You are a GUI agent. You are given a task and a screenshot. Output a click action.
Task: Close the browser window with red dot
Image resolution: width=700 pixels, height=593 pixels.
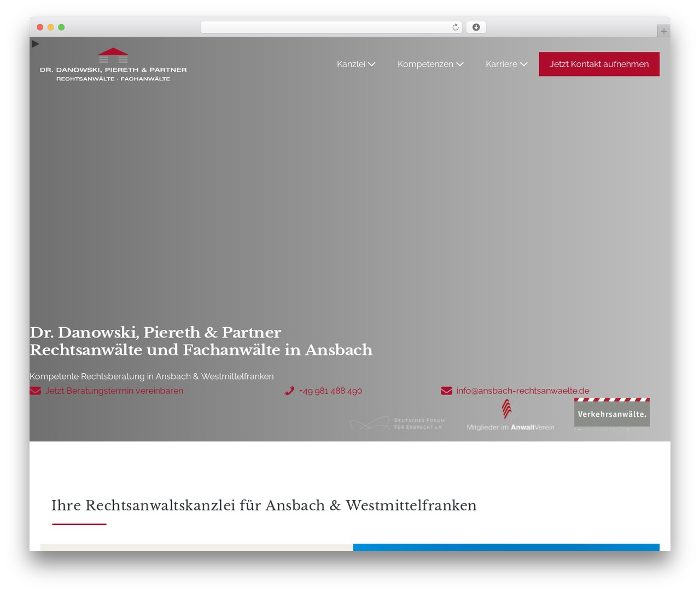40,27
